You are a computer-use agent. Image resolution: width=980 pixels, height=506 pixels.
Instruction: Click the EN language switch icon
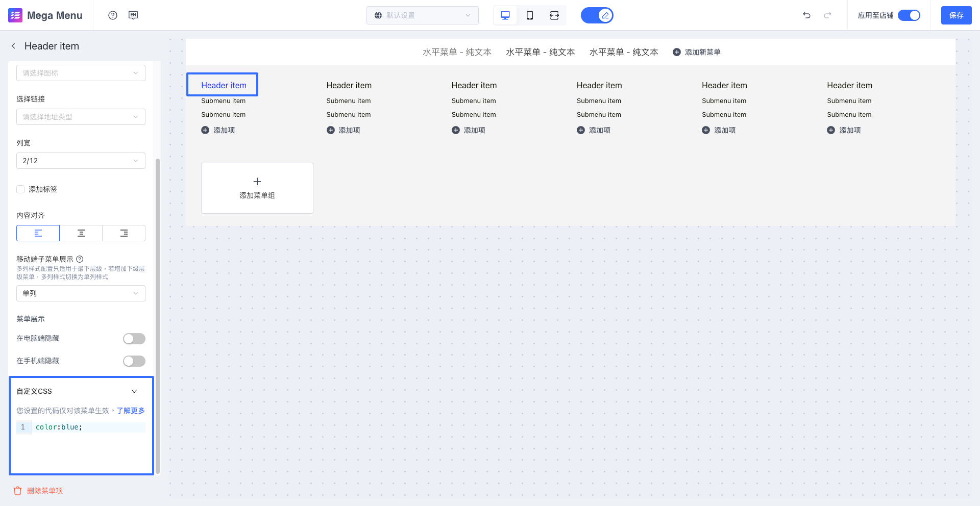click(133, 15)
